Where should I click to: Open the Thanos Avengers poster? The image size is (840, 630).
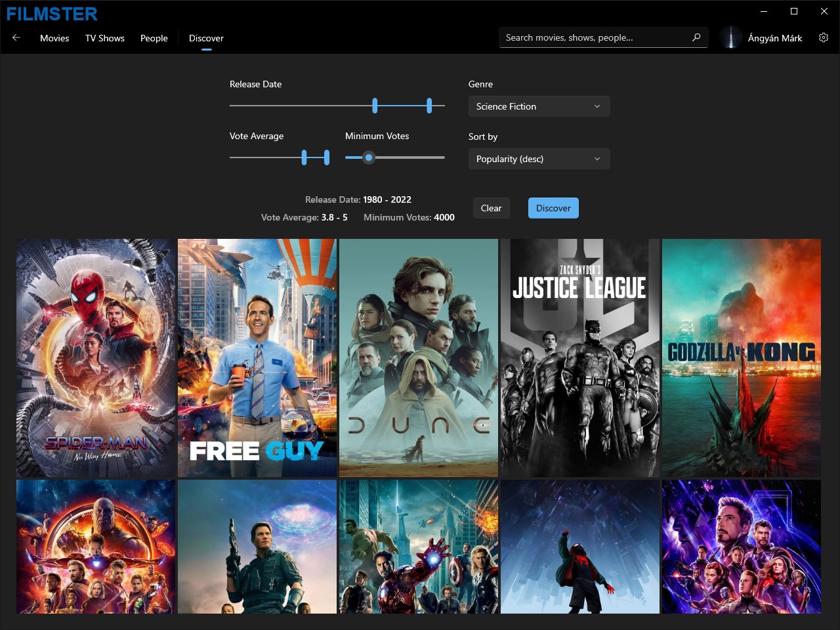click(x=96, y=547)
